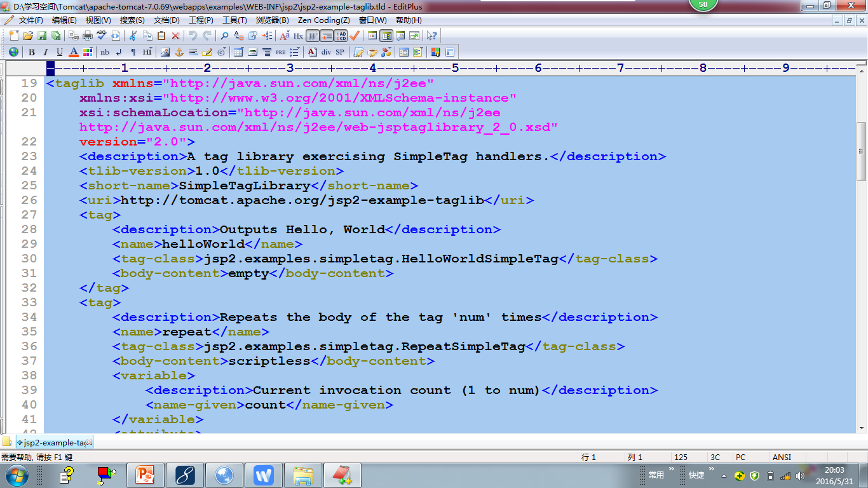Click the column ruler at mark 5

(x=455, y=67)
